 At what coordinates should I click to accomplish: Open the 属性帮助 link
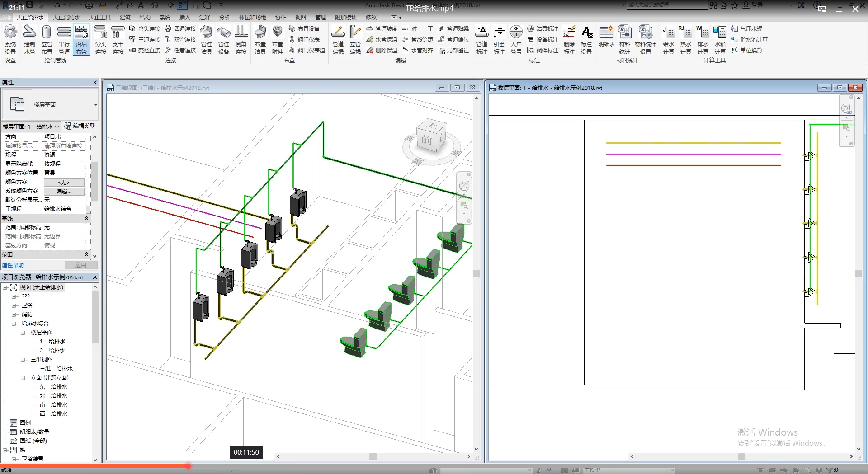point(13,265)
